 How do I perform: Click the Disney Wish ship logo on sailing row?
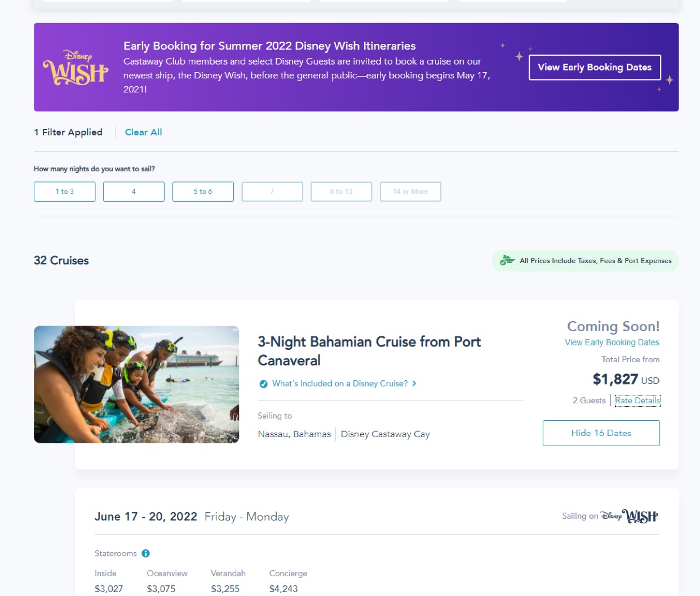629,517
